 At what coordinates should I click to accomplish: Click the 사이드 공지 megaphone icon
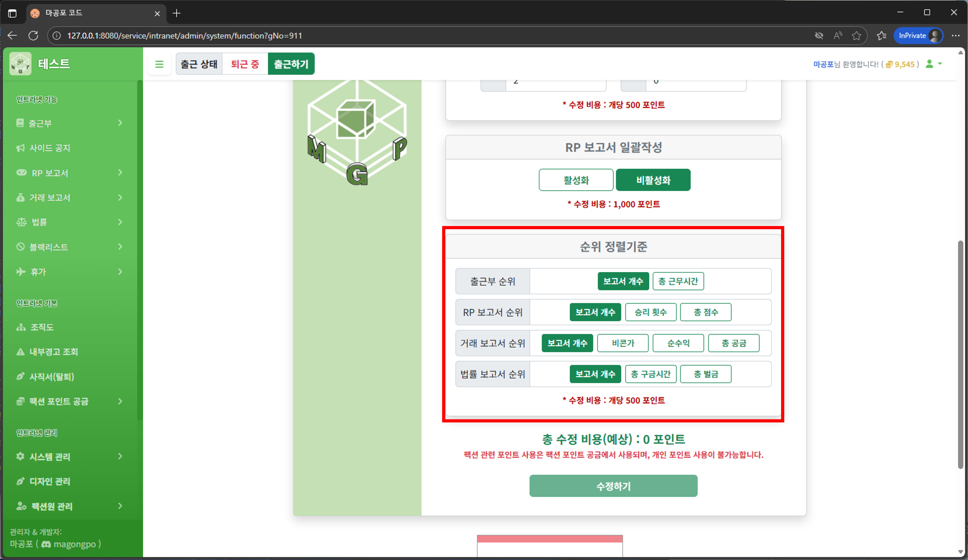(x=21, y=148)
